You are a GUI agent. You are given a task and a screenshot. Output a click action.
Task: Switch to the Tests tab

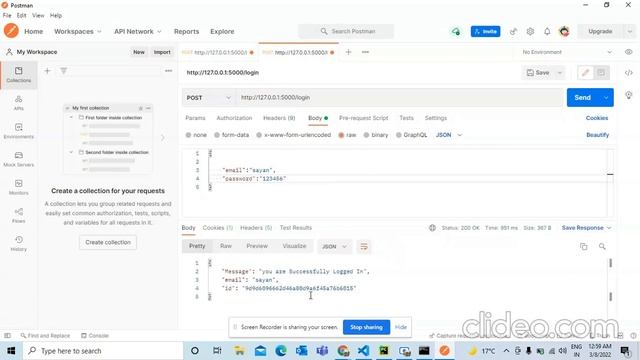pos(407,118)
